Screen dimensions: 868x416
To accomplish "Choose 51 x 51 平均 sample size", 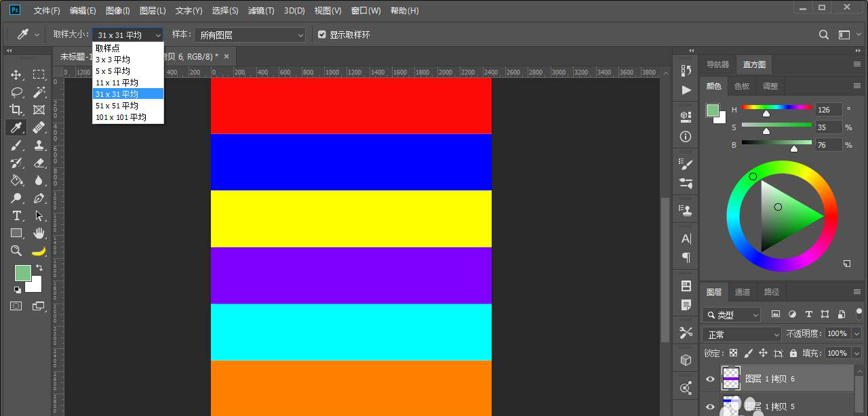I will [128, 106].
